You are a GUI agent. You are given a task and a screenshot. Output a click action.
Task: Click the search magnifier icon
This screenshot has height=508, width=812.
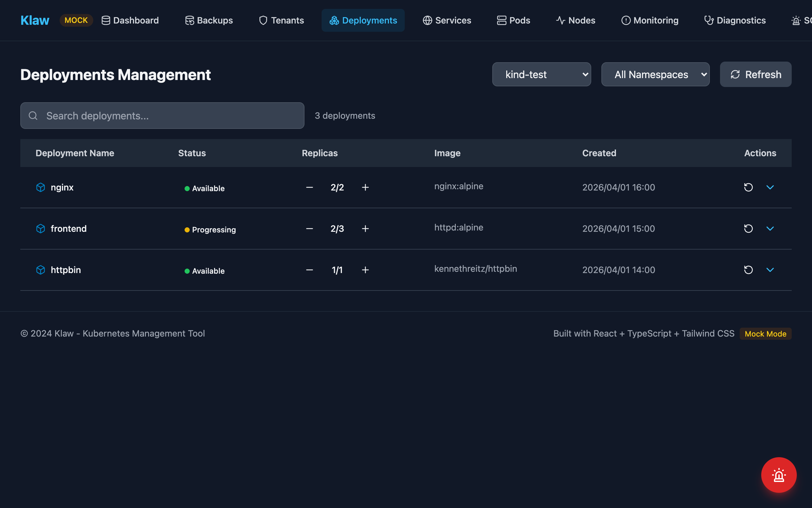tap(33, 116)
